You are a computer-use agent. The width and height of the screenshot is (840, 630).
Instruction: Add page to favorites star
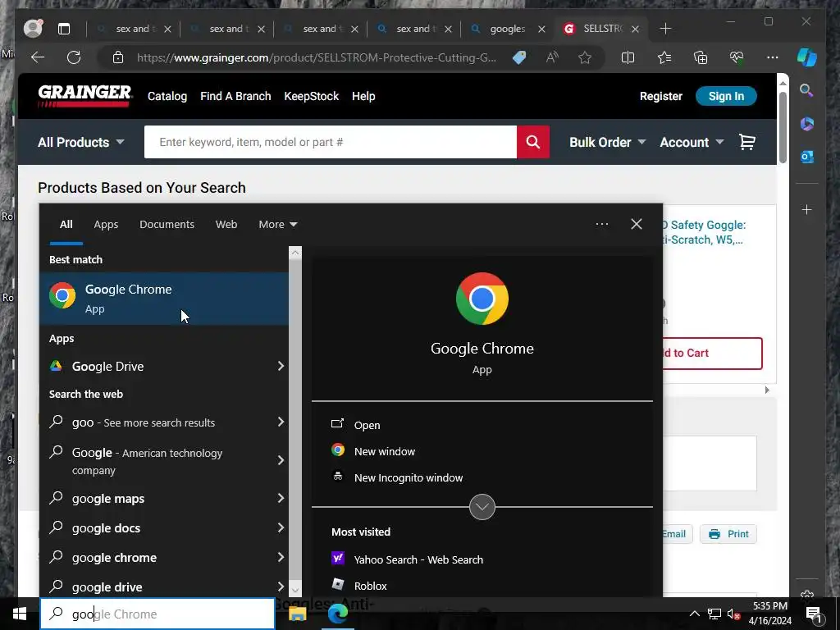pos(585,57)
